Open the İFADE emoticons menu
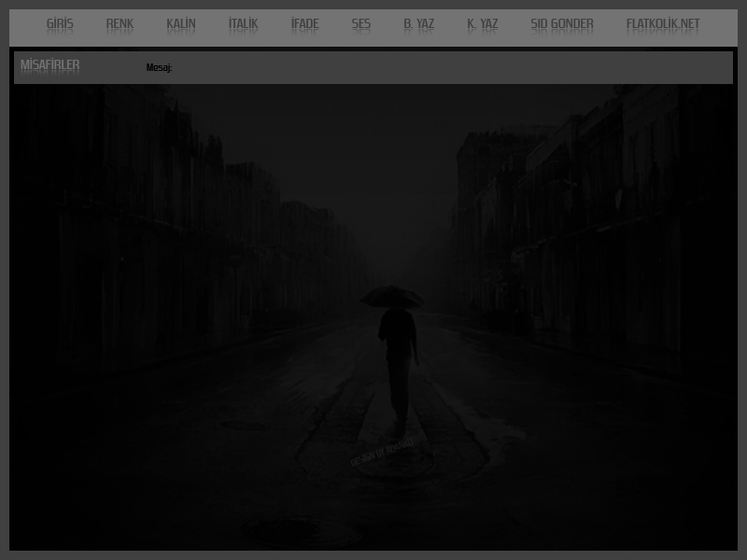 pos(304,24)
